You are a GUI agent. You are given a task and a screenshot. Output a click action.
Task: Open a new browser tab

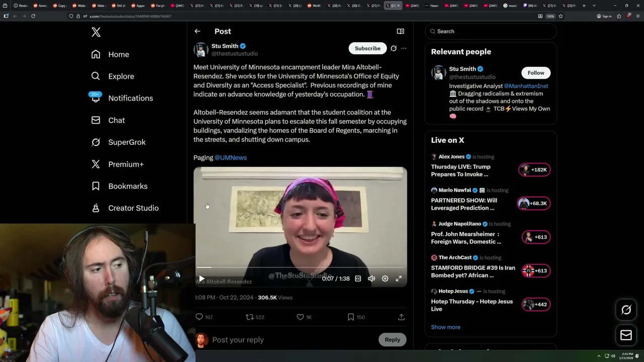point(584,6)
